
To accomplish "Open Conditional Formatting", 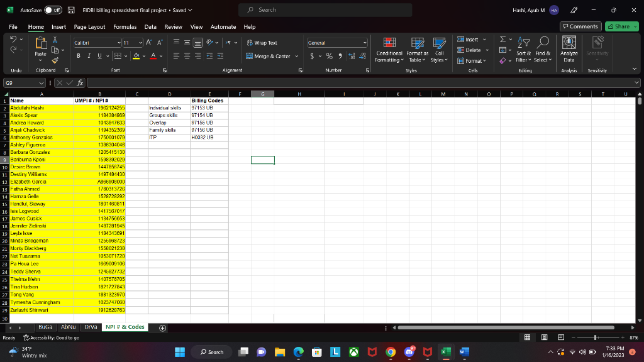I will [x=389, y=50].
